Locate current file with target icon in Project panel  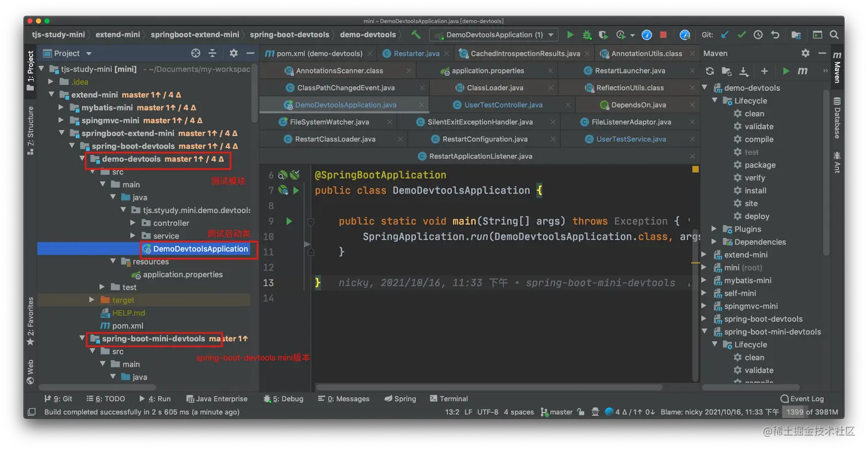click(195, 53)
